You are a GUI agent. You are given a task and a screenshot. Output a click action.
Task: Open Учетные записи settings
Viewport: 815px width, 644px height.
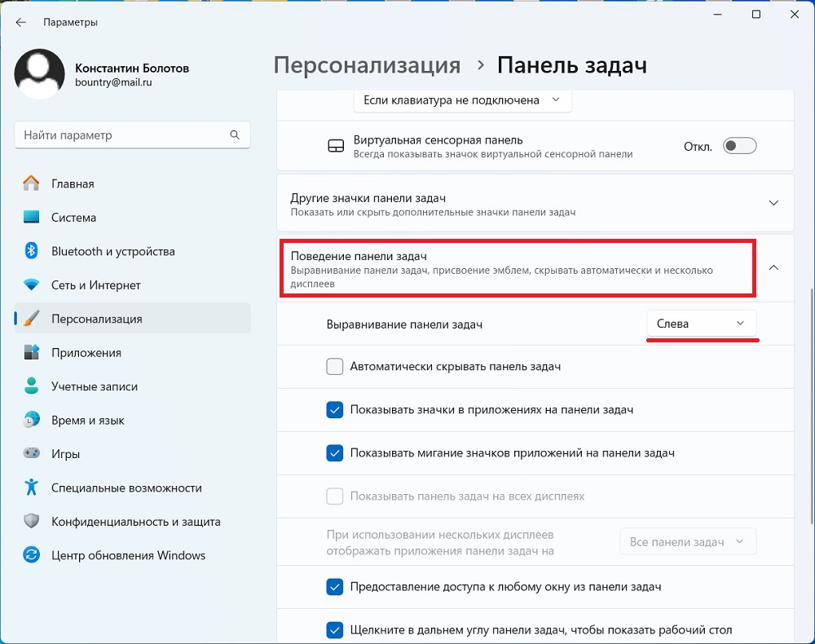(x=133, y=386)
